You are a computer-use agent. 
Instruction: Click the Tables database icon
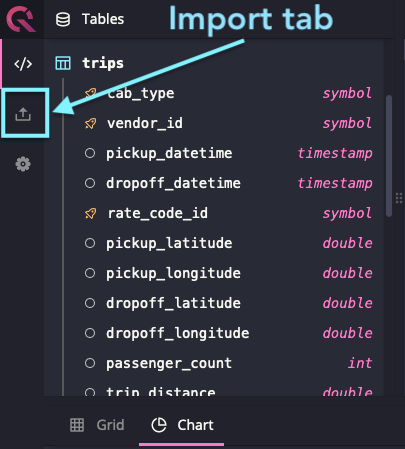click(63, 19)
